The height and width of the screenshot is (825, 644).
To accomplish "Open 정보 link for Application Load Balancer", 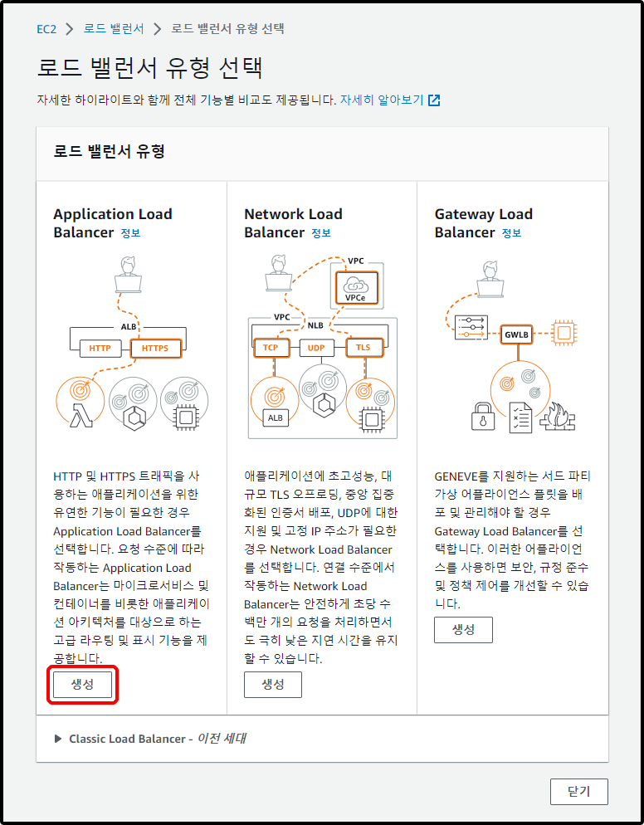I will coord(130,232).
